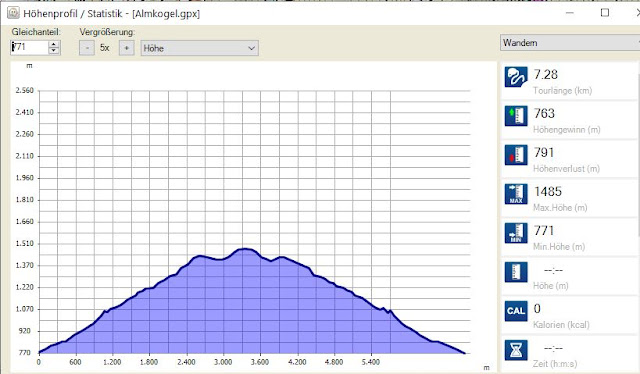Click the 771 min elevation value
Screen dimensions: 640x374
pos(544,230)
